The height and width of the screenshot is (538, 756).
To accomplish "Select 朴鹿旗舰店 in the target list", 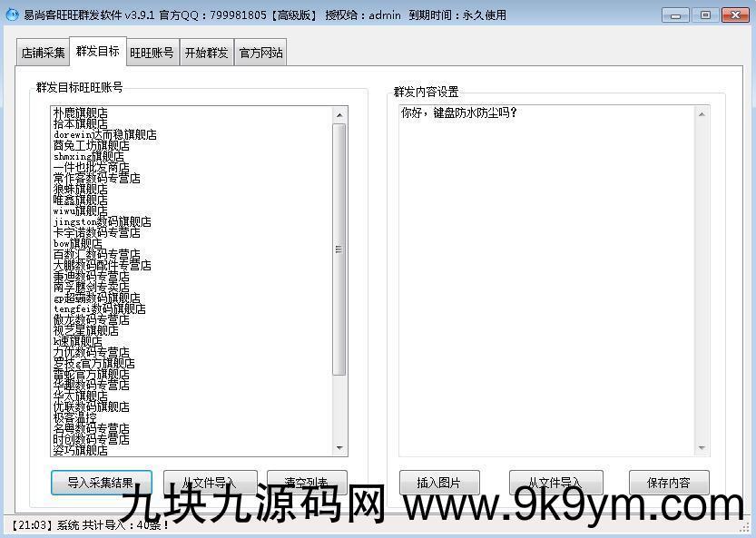I will click(x=81, y=113).
